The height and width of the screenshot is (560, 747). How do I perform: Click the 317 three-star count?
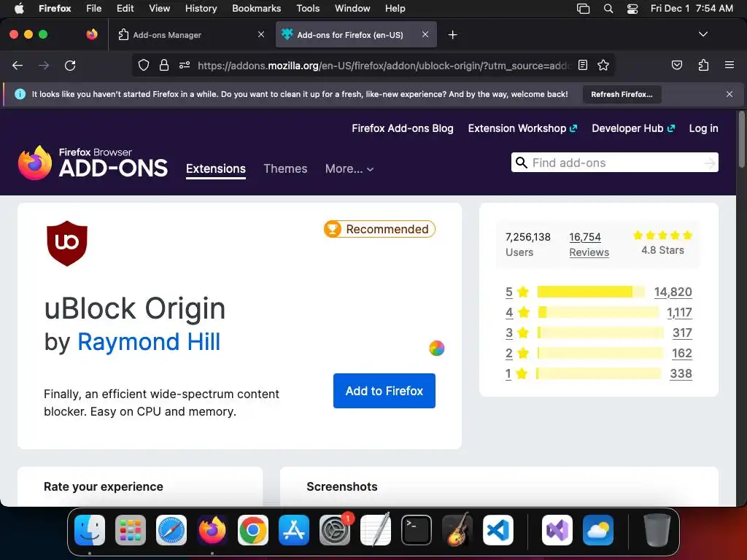pos(682,332)
